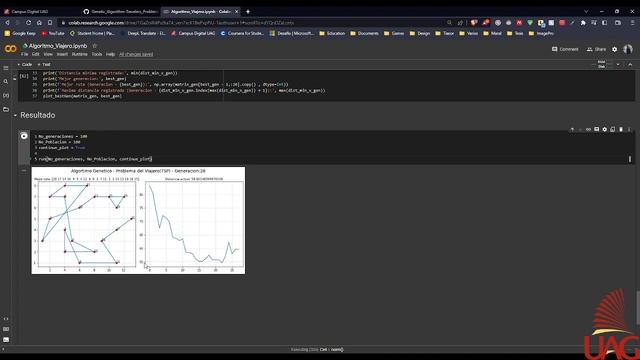
Task: Collapse the code cell above Resultado
Action: pos(15,78)
